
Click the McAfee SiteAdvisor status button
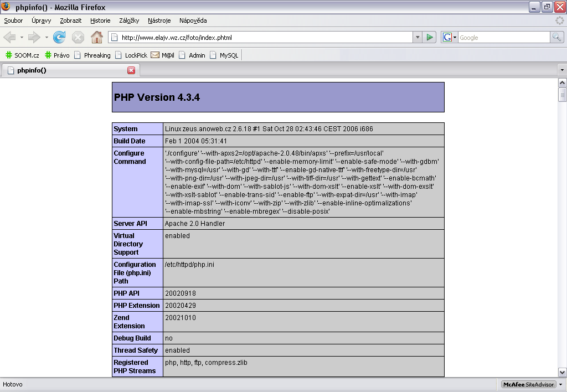(x=528, y=384)
